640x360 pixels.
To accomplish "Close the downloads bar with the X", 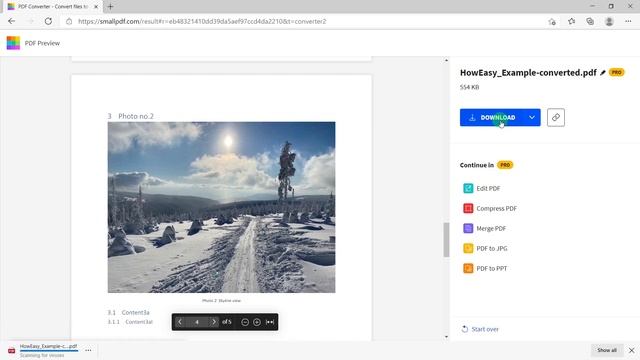I will pyautogui.click(x=631, y=350).
